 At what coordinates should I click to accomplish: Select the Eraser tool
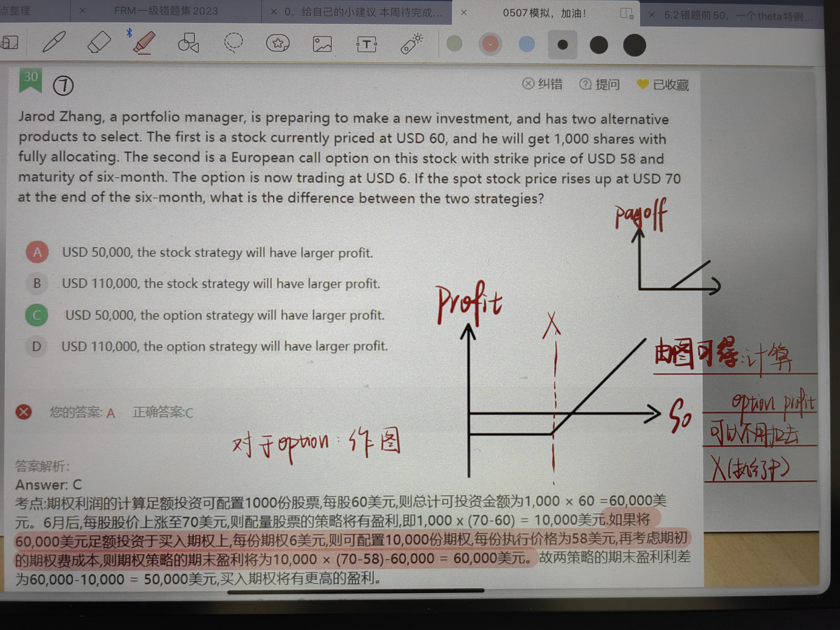coord(99,42)
